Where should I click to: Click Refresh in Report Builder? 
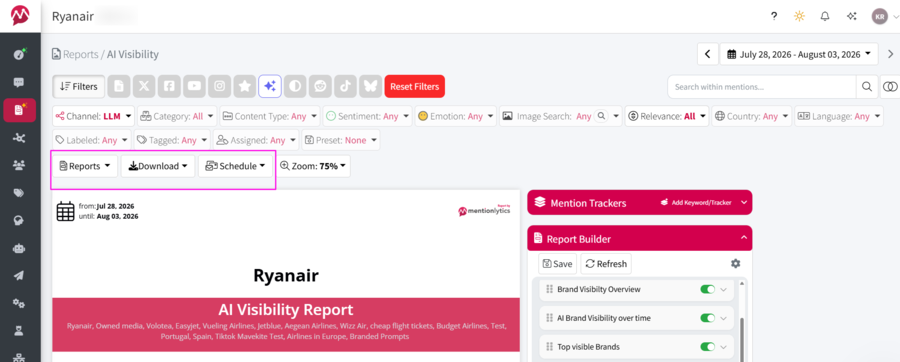(x=606, y=264)
